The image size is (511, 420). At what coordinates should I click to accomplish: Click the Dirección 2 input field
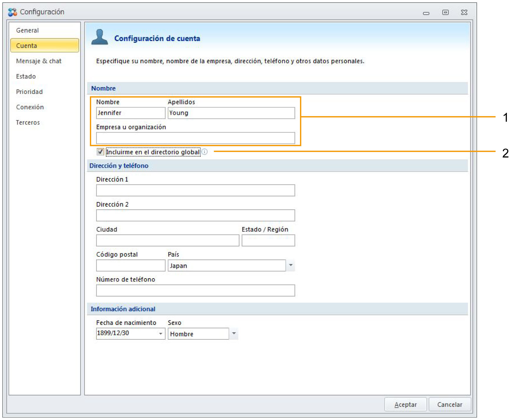coord(195,215)
